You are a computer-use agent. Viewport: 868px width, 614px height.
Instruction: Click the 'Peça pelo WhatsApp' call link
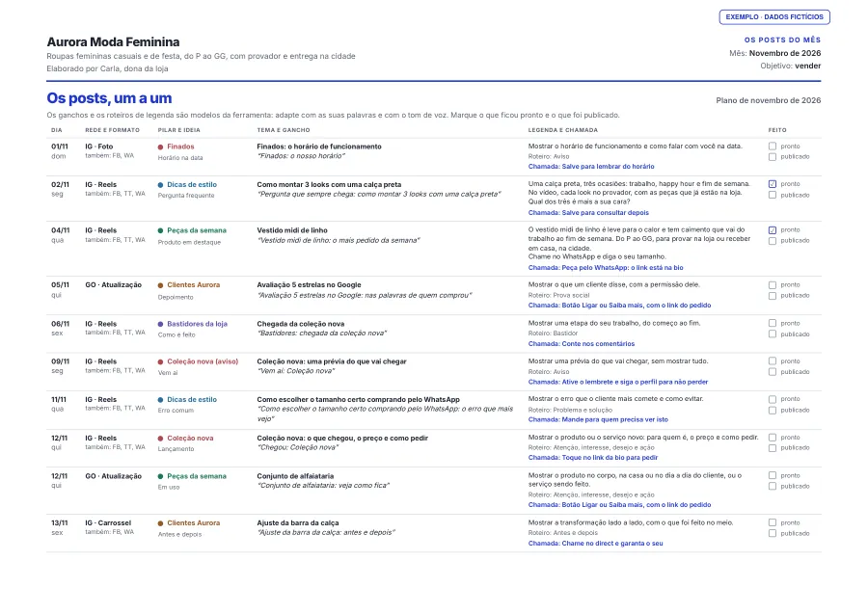(606, 268)
